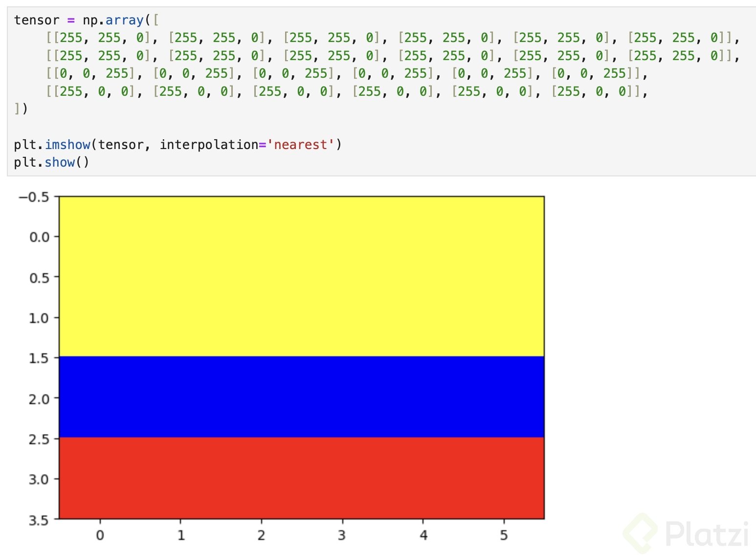Click the y-axis tick label 2.0
The height and width of the screenshot is (560, 756).
40,399
